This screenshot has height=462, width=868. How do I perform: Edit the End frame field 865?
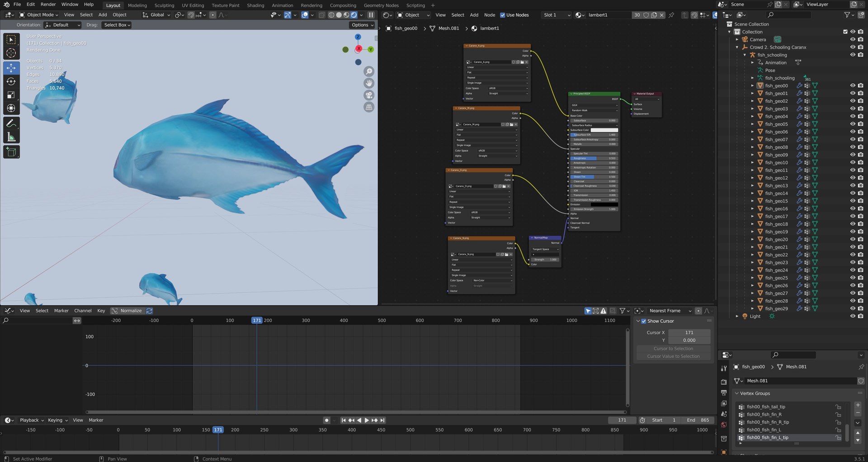click(x=698, y=420)
